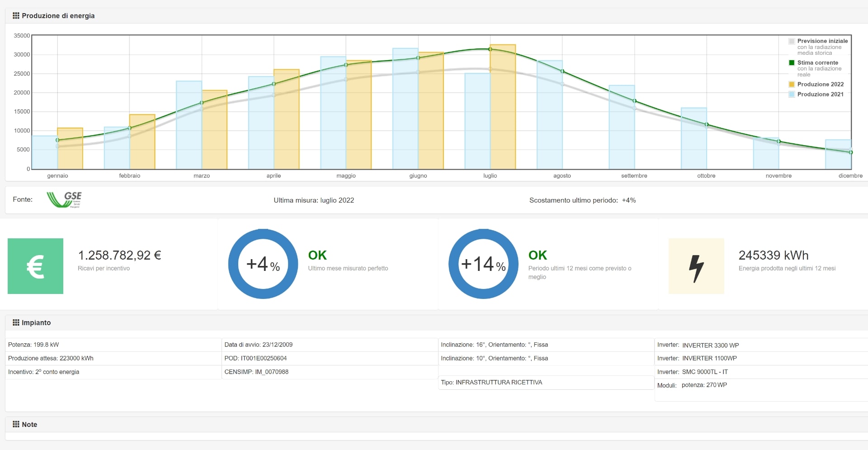Click Tipo: INFRASTRUTTURA RICETTIVA cell
This screenshot has width=868, height=450.
(x=546, y=382)
